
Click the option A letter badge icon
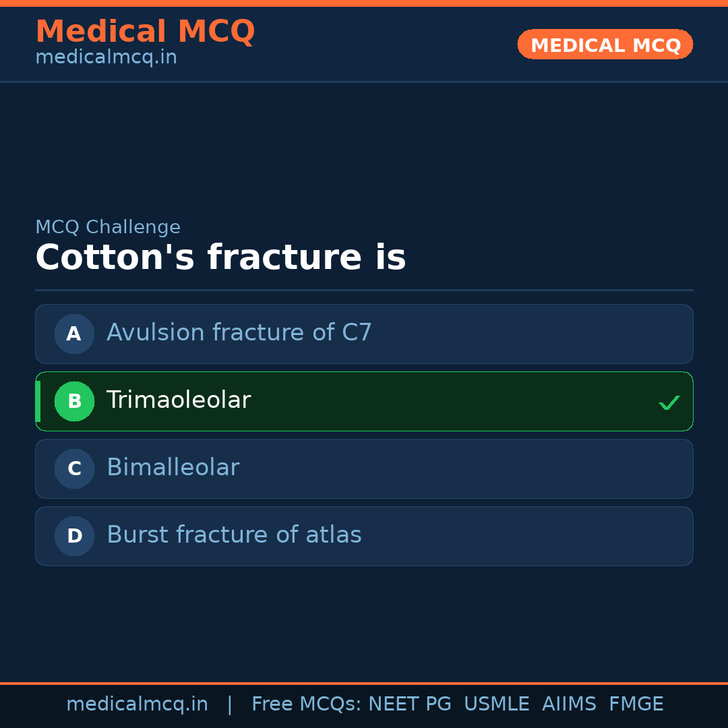(x=74, y=334)
